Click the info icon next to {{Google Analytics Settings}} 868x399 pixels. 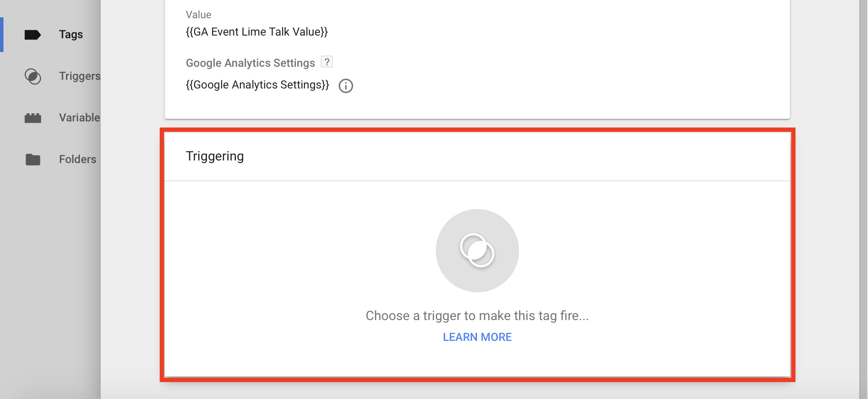[346, 86]
